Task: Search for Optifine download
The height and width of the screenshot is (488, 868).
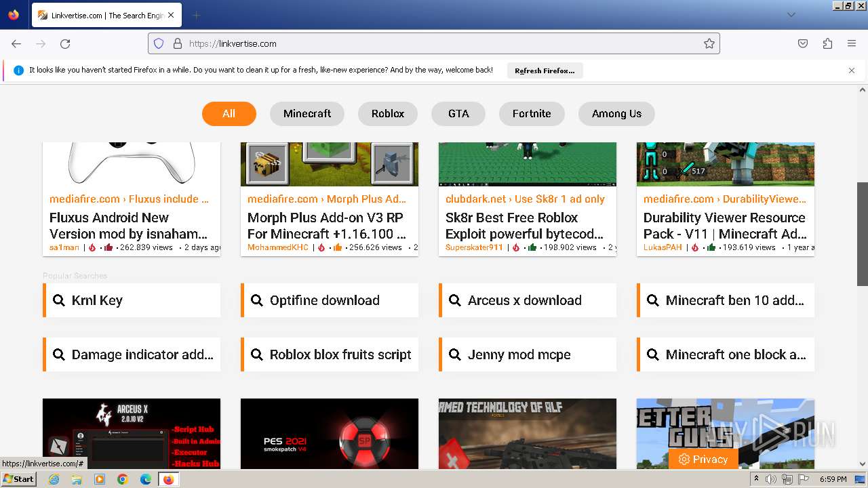Action: click(x=330, y=300)
